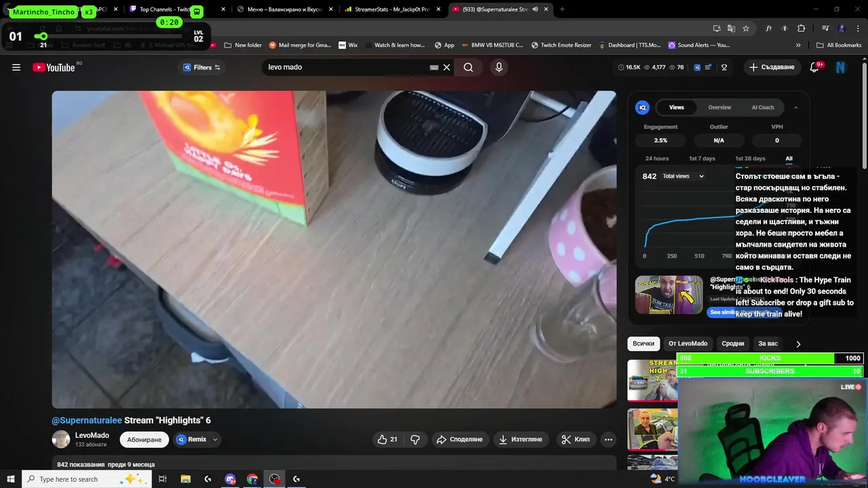The height and width of the screenshot is (488, 868).
Task: Open Task View on the taskbar
Action: point(163,479)
